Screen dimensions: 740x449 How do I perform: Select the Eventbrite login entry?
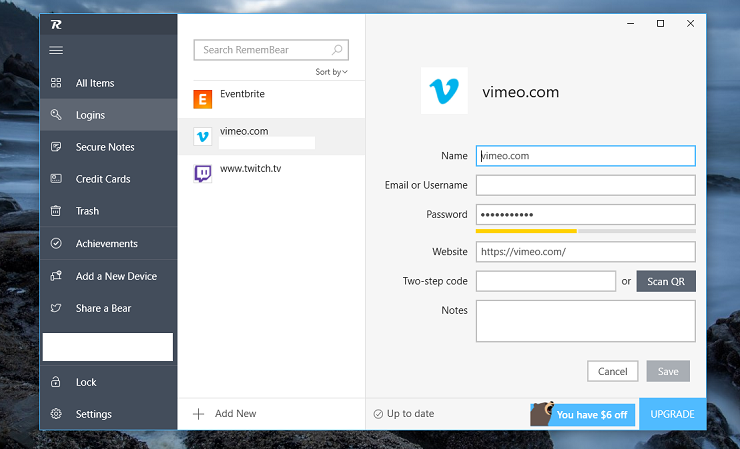pos(272,99)
